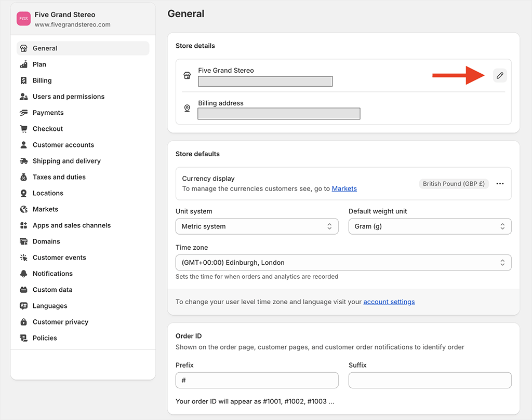The image size is (532, 420).
Task: Click into the order ID Prefix field
Action: 257,381
